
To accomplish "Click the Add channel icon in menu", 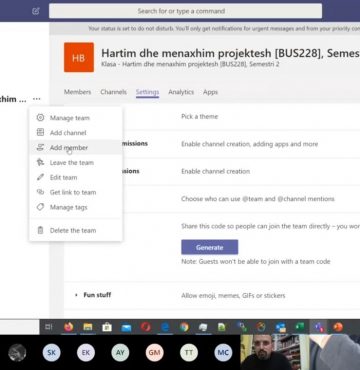I will pyautogui.click(x=40, y=132).
